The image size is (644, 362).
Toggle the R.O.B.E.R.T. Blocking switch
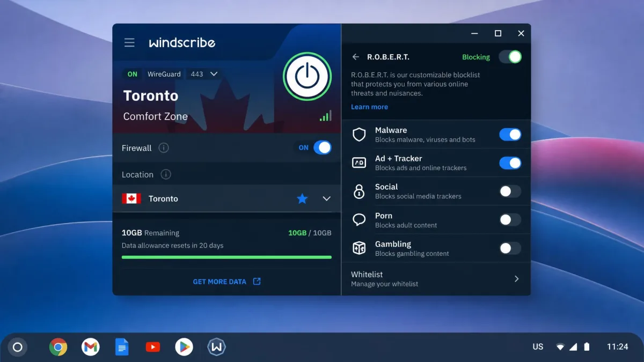click(510, 57)
